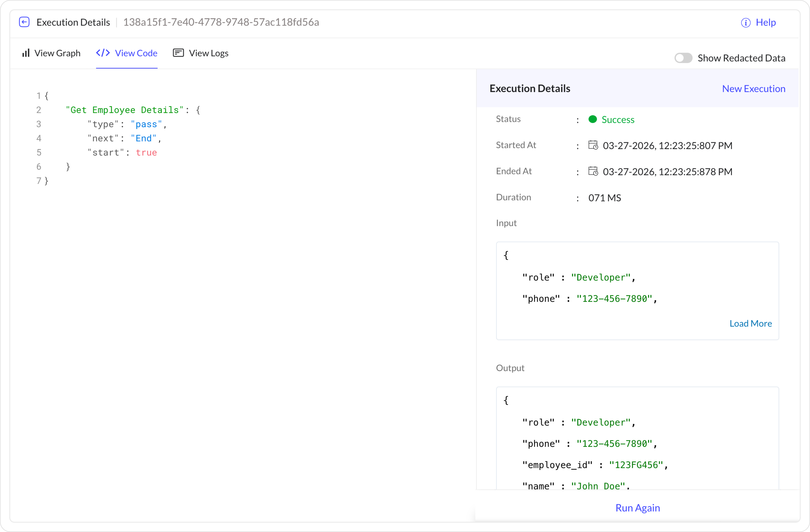Toggle Show Redacted Data switch
Viewport: 810px width, 532px height.
click(683, 58)
